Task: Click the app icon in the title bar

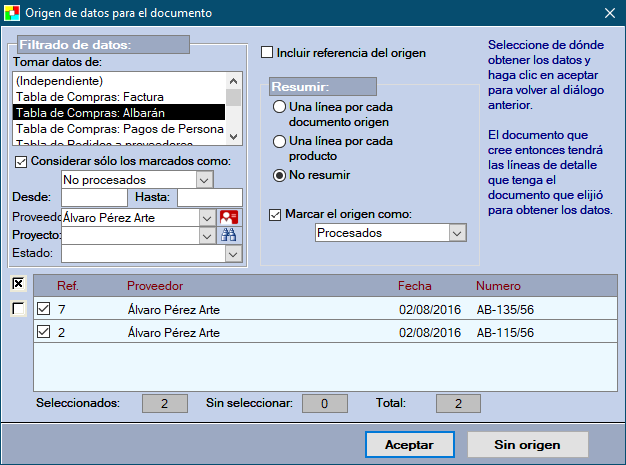Action: click(x=12, y=12)
